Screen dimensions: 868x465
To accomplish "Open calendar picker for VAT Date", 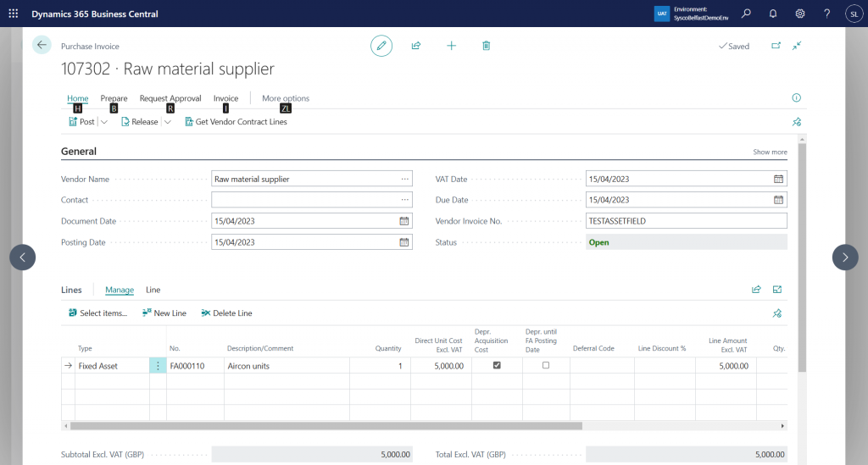I will point(778,179).
